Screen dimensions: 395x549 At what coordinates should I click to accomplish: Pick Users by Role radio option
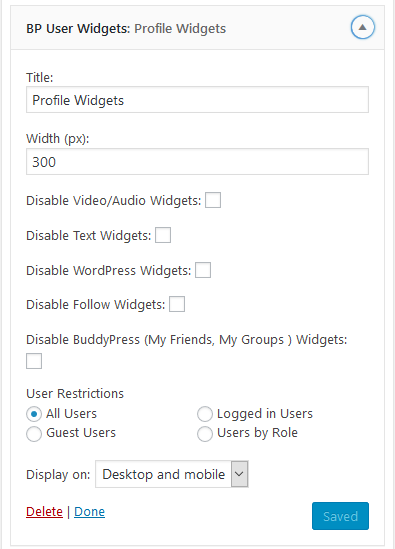[x=205, y=434]
